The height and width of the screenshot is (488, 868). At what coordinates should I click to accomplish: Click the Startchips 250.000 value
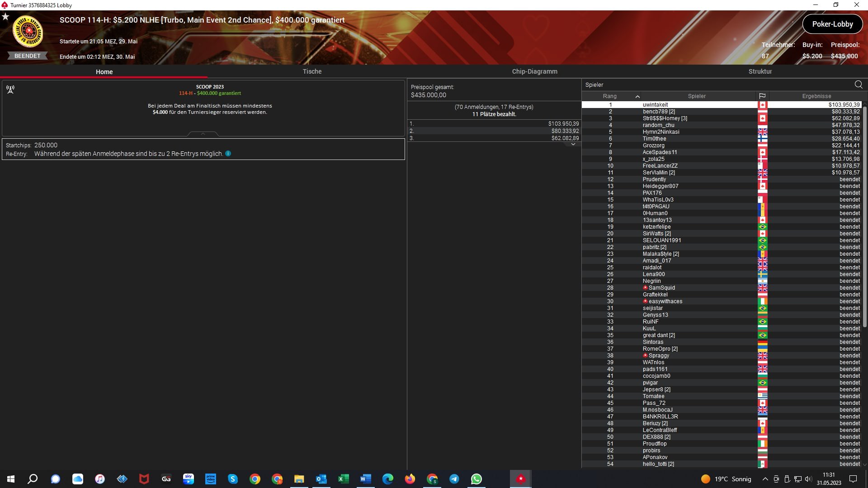pos(46,145)
